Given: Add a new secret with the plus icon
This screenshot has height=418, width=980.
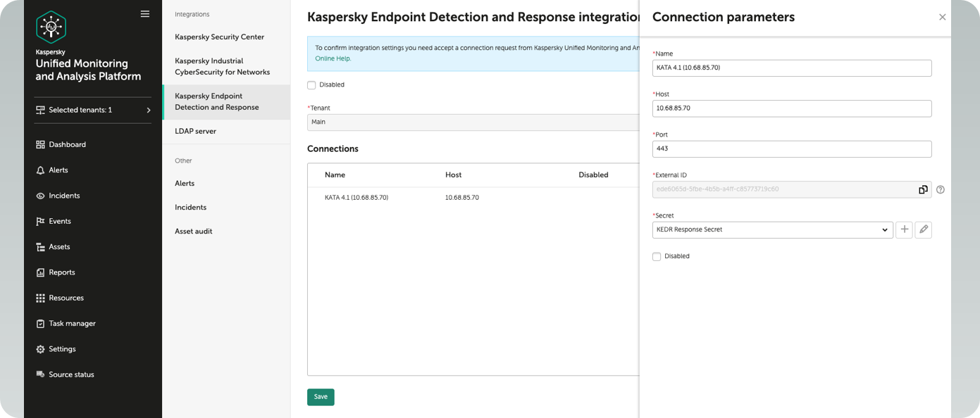Looking at the screenshot, I should point(905,229).
